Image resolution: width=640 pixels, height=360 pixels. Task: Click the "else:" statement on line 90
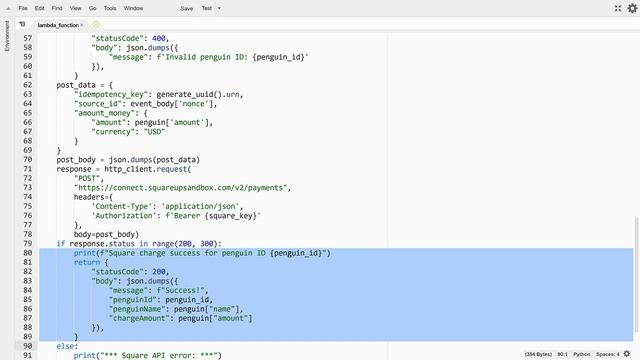(67, 346)
